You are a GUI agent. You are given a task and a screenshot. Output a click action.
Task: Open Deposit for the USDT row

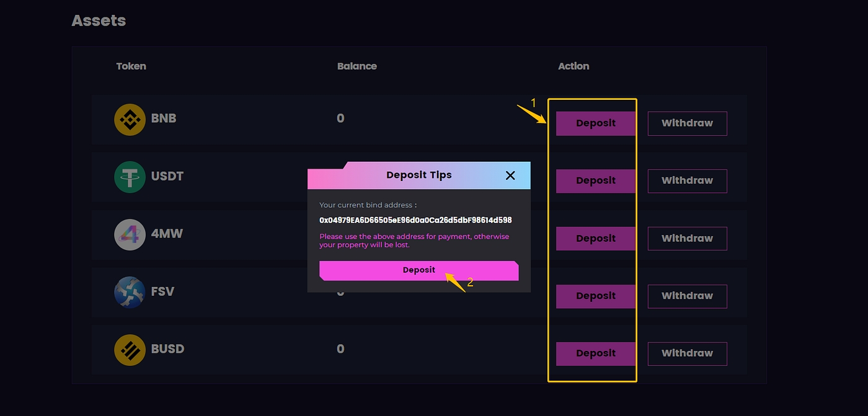click(595, 181)
